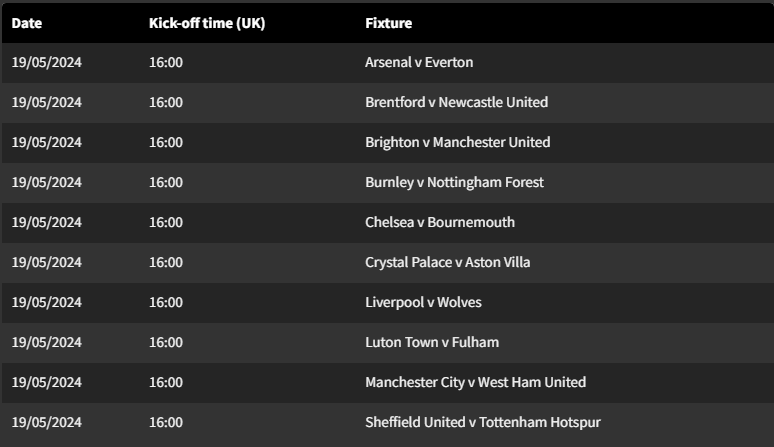Select the date in the Liverpool v Wolves row

(46, 302)
